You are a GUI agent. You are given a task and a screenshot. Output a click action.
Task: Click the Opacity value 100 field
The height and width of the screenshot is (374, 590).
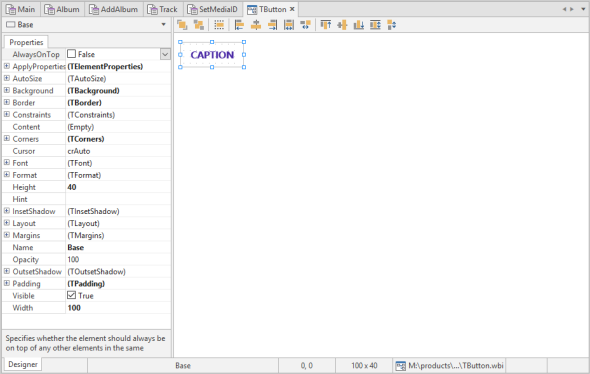[118, 259]
